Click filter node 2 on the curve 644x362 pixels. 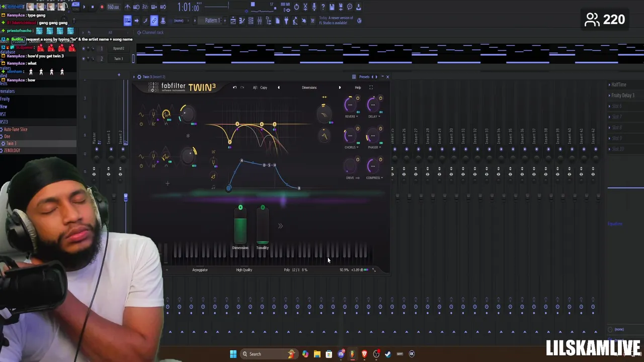tap(229, 142)
